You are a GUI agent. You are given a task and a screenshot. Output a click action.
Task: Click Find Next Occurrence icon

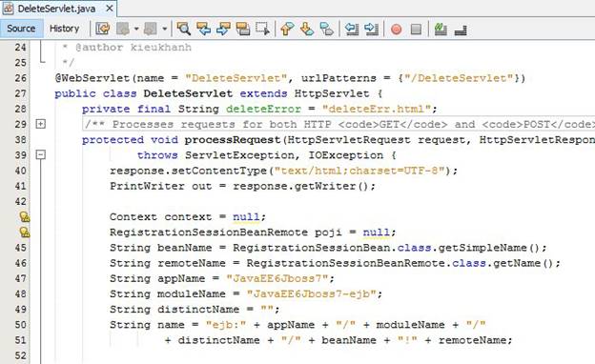[x=223, y=29]
